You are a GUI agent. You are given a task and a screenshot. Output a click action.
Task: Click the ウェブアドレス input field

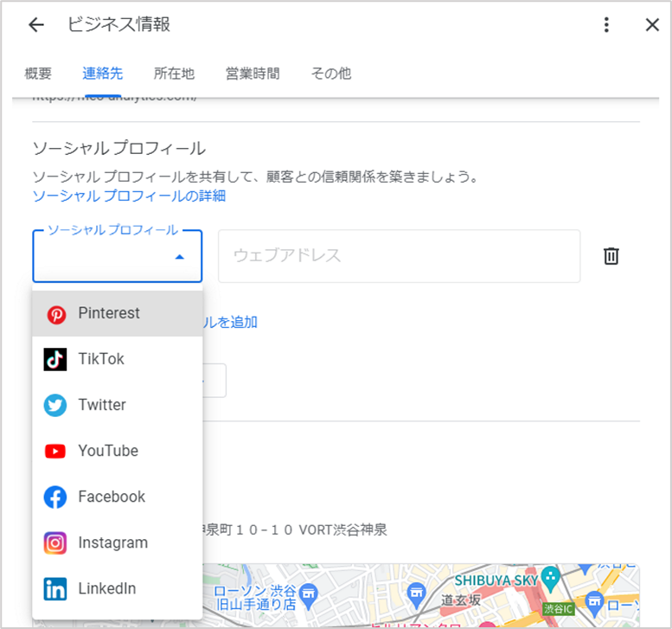(x=399, y=256)
